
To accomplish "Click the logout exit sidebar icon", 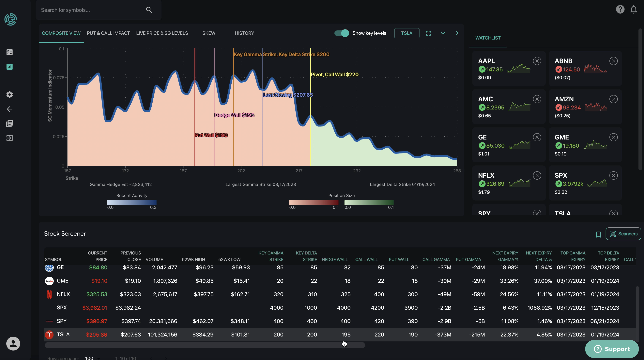I will tap(9, 138).
